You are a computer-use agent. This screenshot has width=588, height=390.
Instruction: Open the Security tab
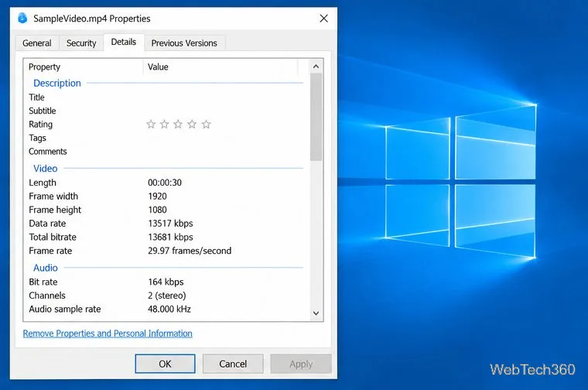point(81,43)
